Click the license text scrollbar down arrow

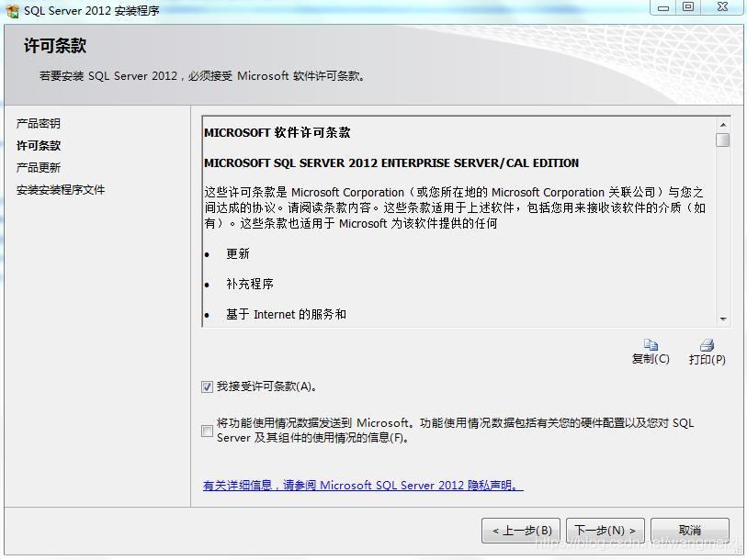(x=723, y=319)
